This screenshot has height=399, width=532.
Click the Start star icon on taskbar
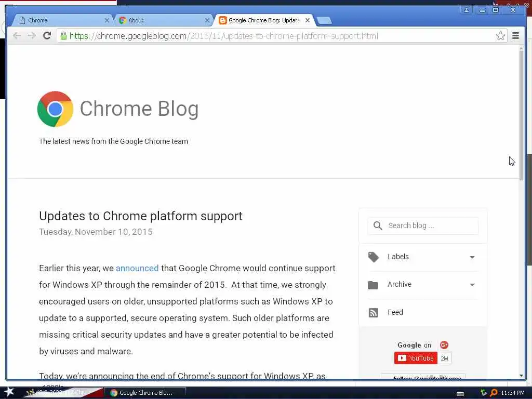tap(9, 392)
